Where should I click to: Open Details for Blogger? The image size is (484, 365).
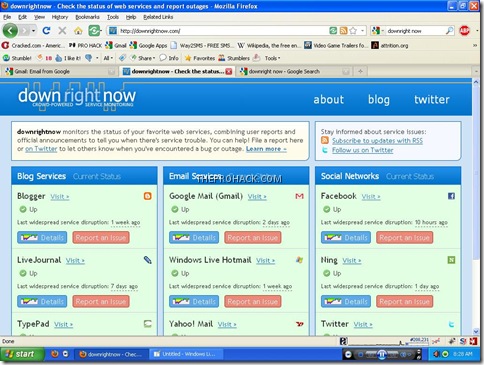coord(42,238)
